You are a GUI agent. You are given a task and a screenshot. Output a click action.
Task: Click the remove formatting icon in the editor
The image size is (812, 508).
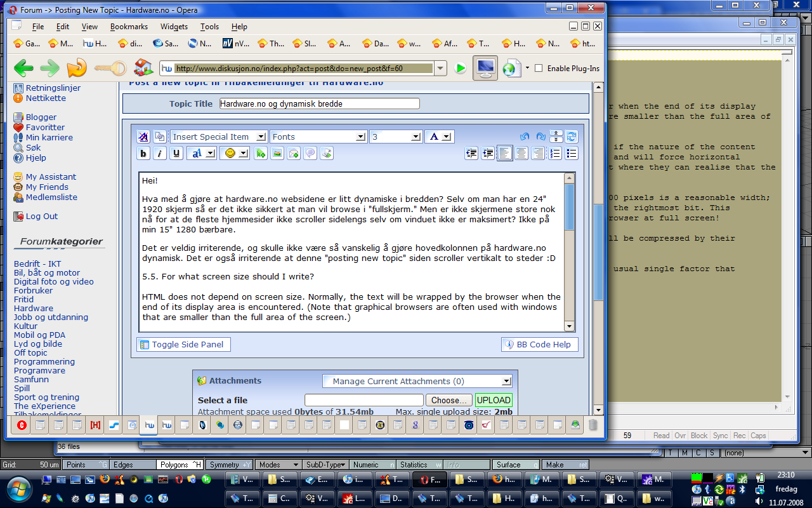(143, 137)
